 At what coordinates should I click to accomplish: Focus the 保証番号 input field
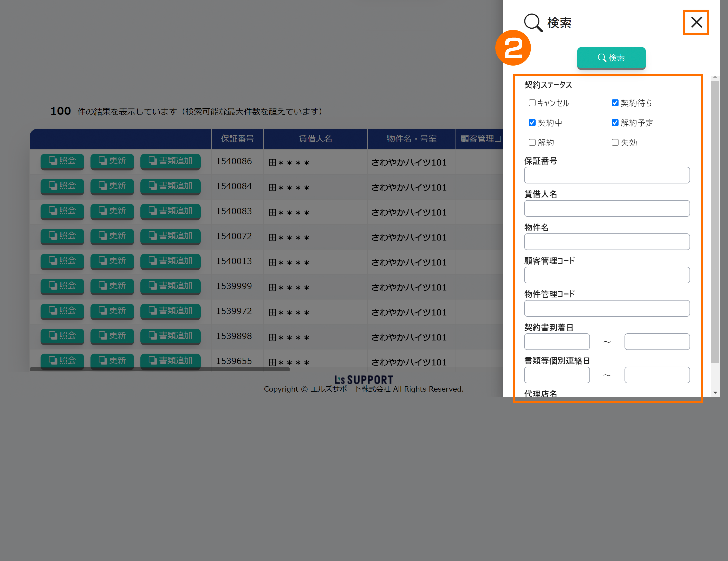[x=607, y=175]
